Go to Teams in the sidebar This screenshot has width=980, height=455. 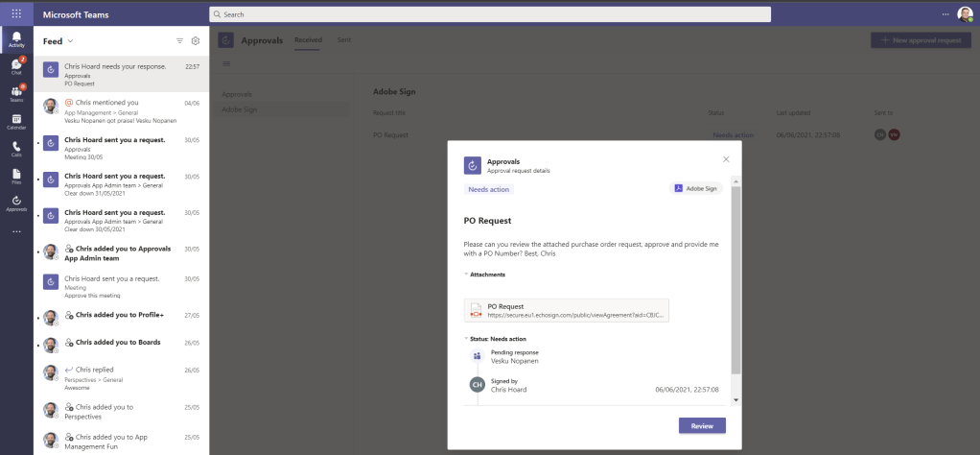(16, 93)
